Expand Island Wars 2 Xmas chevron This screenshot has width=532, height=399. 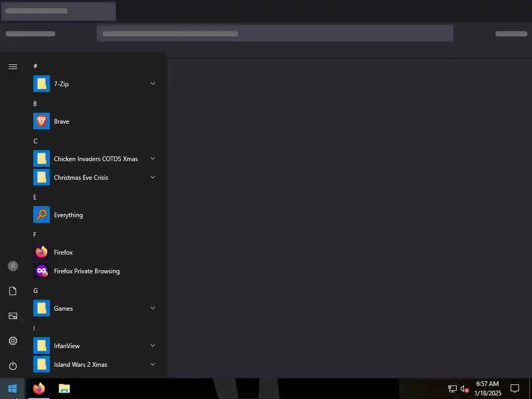point(153,364)
